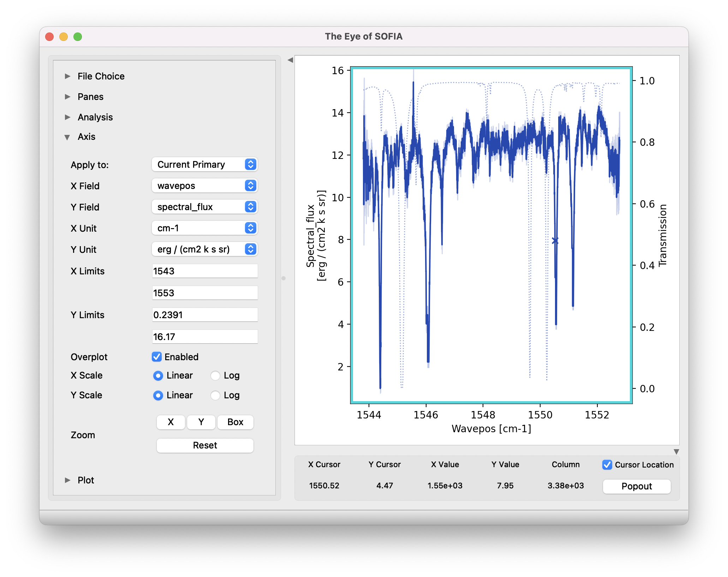
Task: Click the X Limits field containing 1543
Action: [205, 271]
